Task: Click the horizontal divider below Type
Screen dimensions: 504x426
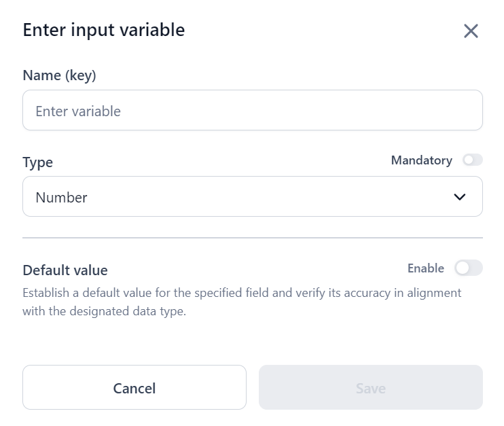Action: (252, 238)
